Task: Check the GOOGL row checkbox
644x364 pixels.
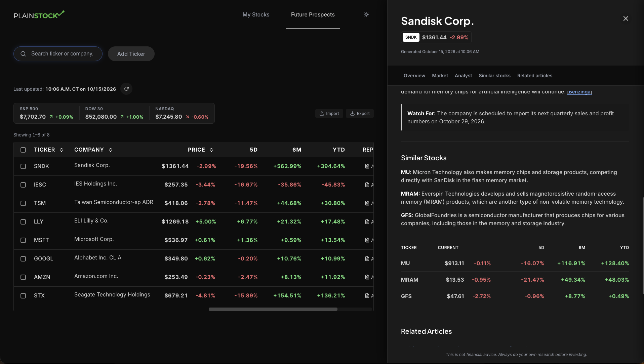Action: 23,259
